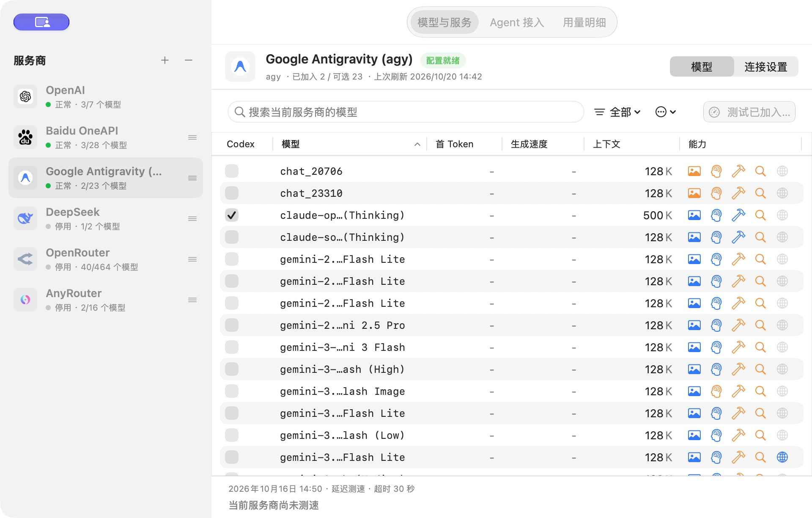
Task: Click the hammer icon for gemini-3-…ni 3 Flash
Action: (738, 347)
